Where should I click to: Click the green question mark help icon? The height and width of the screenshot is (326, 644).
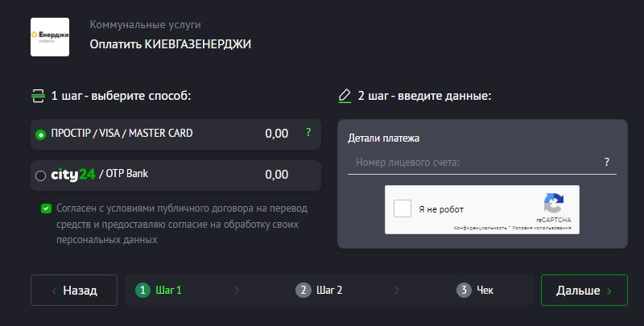(x=308, y=133)
